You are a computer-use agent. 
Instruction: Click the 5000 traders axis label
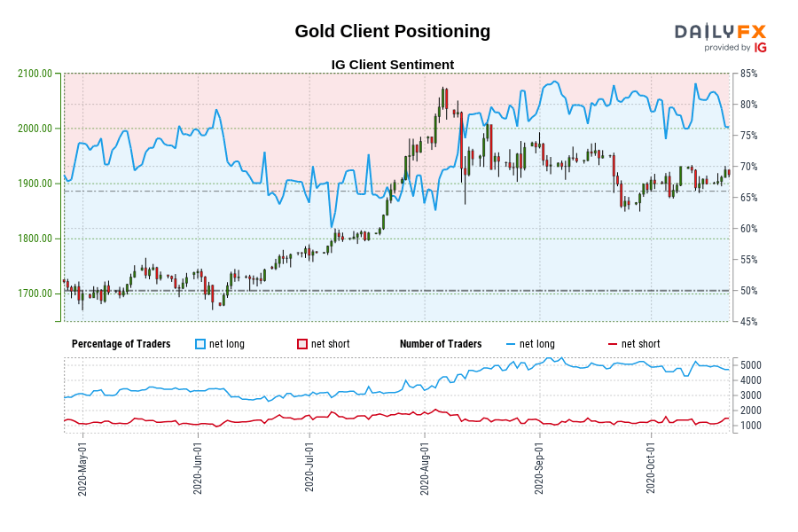751,365
